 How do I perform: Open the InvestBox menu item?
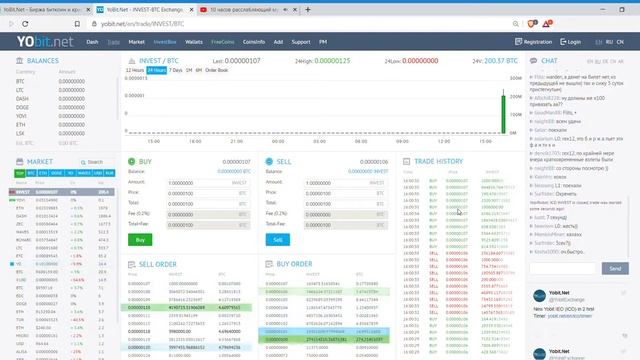pyautogui.click(x=165, y=42)
